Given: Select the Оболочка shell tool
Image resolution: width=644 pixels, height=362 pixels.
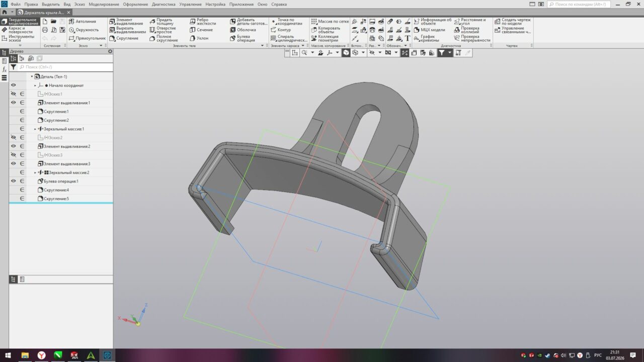Looking at the screenshot, I should pos(243,30).
